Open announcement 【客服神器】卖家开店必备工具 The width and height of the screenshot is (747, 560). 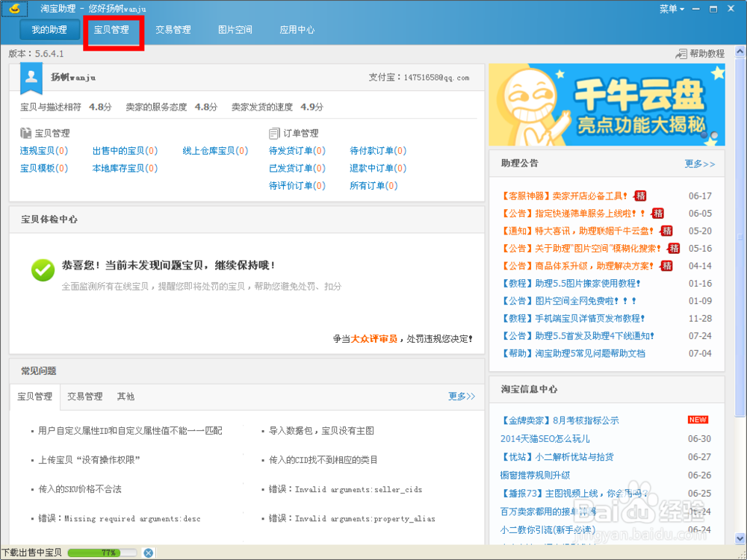pyautogui.click(x=564, y=196)
